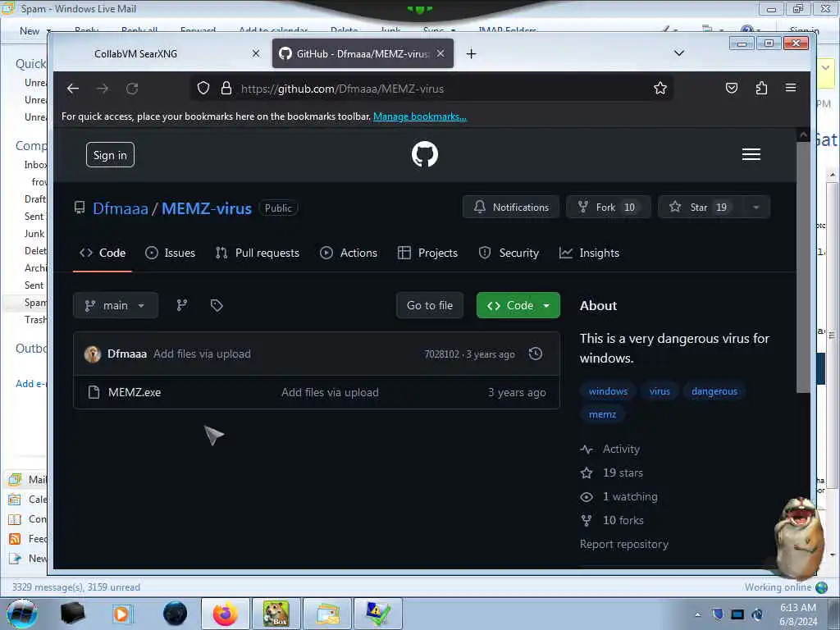Open the Projects tab
The height and width of the screenshot is (630, 840).
point(427,253)
